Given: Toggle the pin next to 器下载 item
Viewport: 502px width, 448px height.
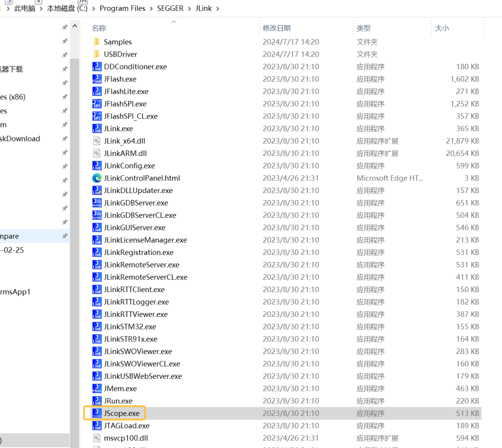Looking at the screenshot, I should point(65,69).
